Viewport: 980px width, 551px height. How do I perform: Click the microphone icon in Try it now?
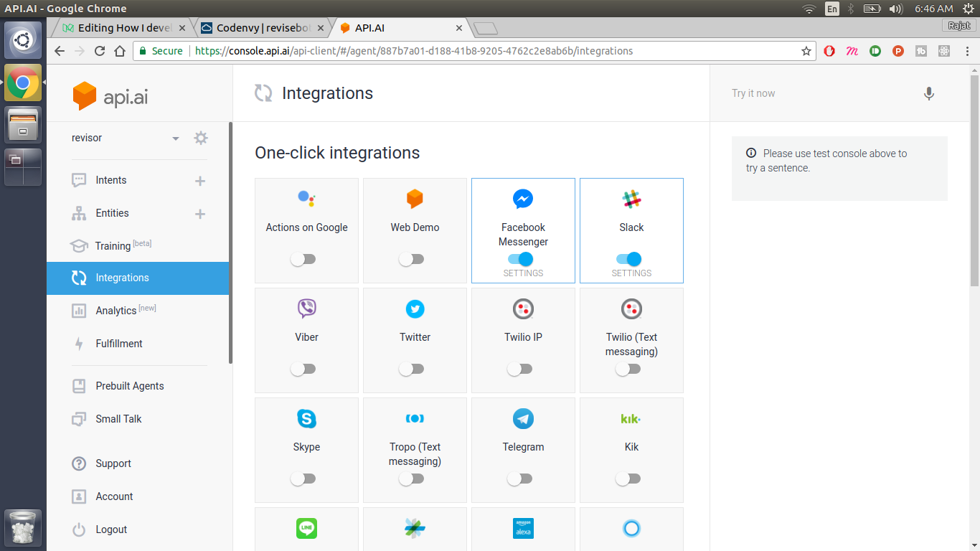pos(929,93)
